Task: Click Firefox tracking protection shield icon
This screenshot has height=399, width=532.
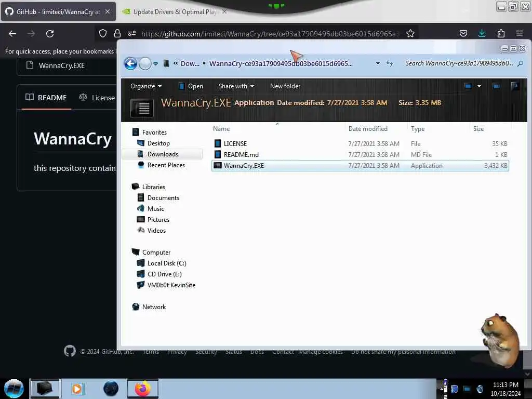Action: 103,33
